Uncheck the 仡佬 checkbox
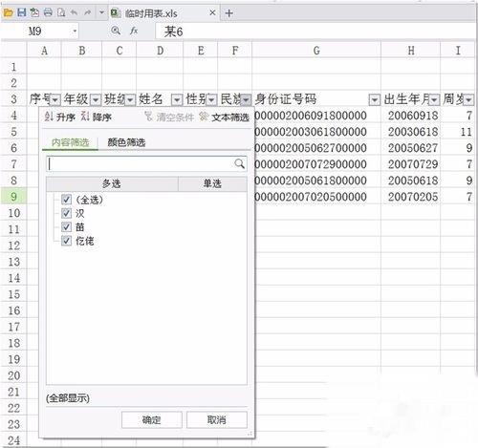Viewport: 478px width, 448px height. click(x=66, y=241)
